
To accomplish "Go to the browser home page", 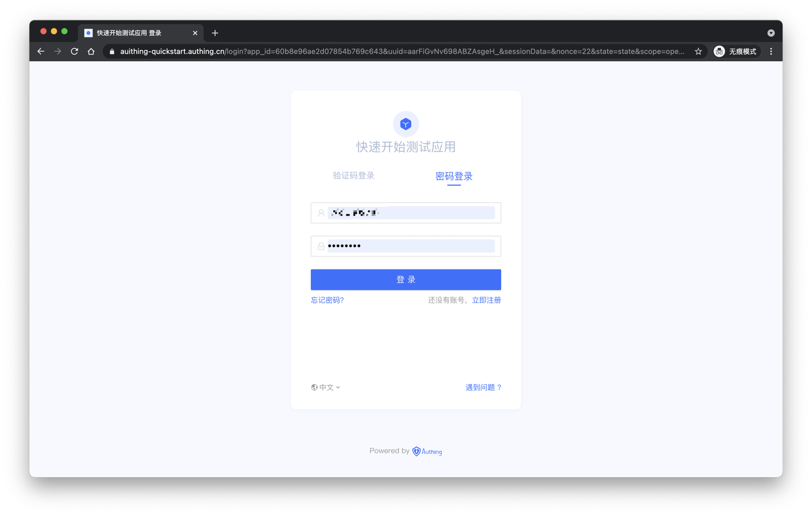I will (x=91, y=52).
